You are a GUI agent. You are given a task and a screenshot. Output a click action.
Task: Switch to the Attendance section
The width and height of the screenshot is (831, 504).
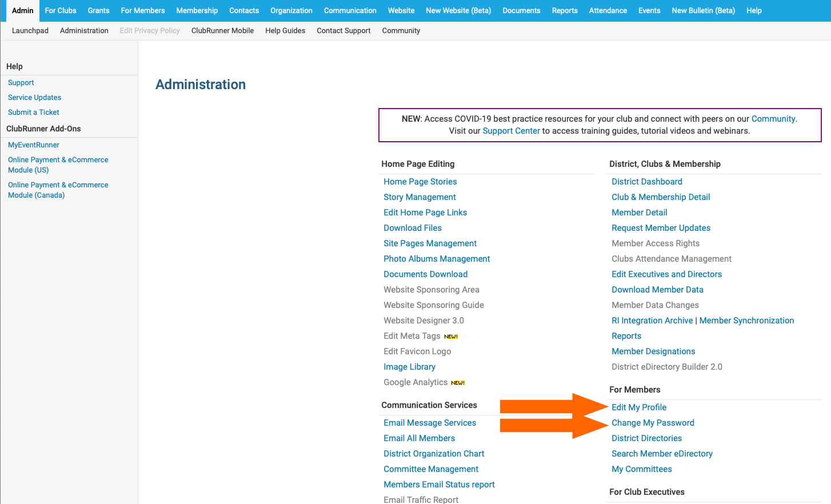point(608,10)
